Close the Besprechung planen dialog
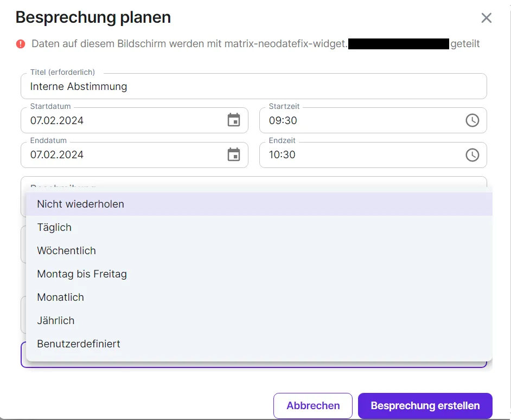 tap(486, 18)
